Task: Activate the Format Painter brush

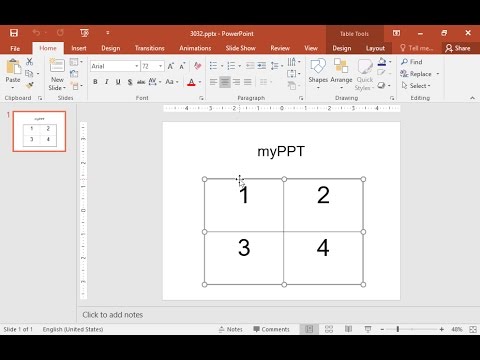Action: coord(29,85)
